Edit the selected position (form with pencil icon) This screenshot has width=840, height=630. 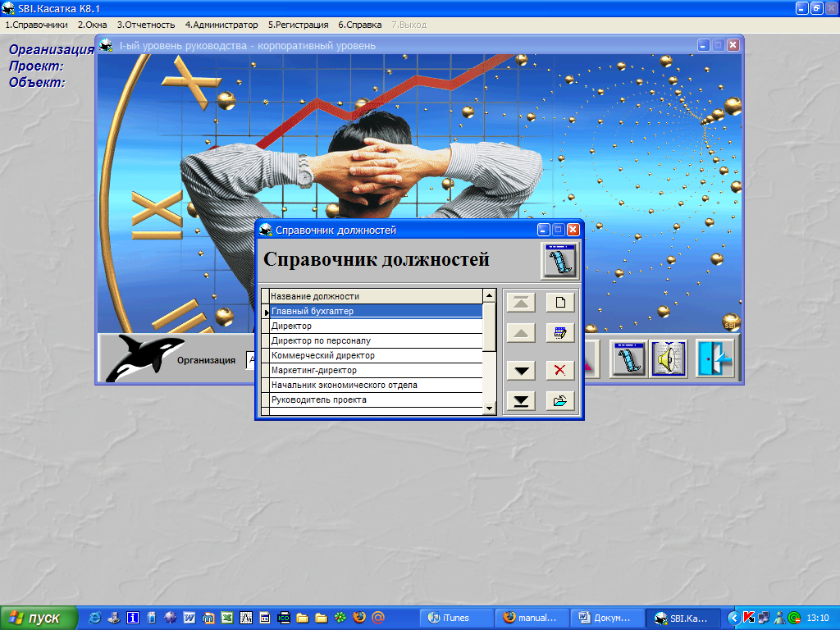559,333
